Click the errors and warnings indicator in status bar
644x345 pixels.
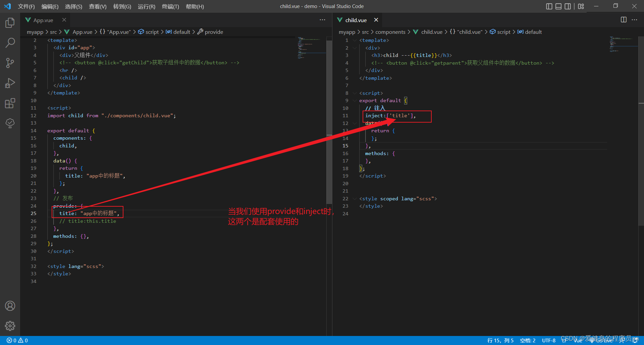(x=17, y=340)
